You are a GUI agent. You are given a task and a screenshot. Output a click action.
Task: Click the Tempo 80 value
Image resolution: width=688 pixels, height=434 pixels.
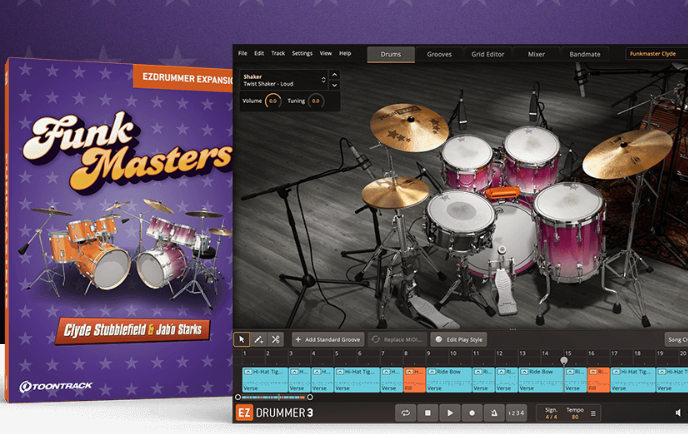575,413
